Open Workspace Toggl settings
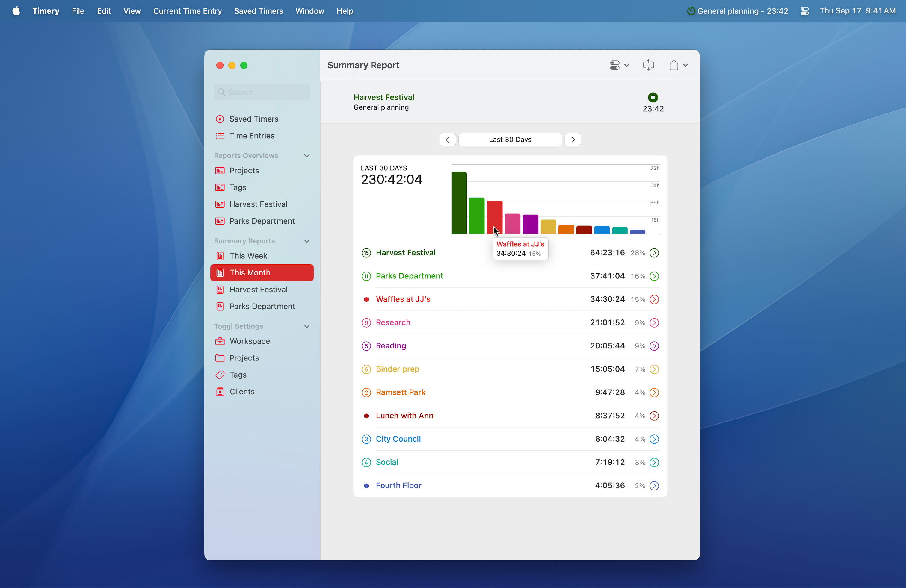 coord(262,341)
